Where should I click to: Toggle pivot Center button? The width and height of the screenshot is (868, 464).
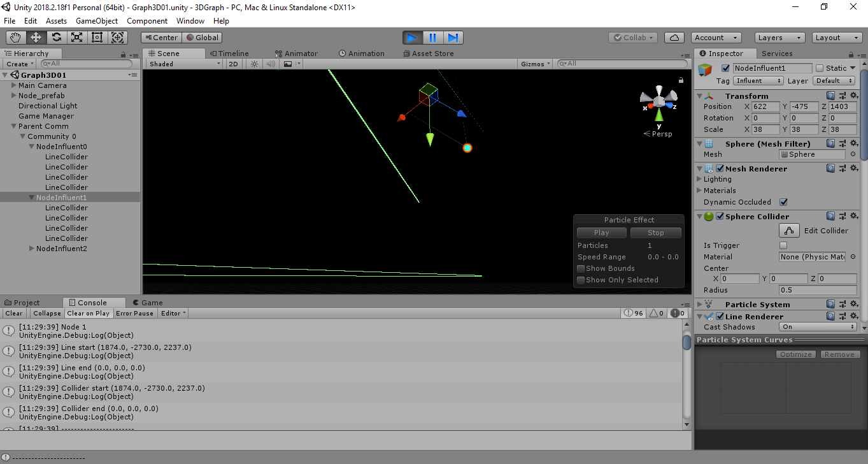click(160, 38)
